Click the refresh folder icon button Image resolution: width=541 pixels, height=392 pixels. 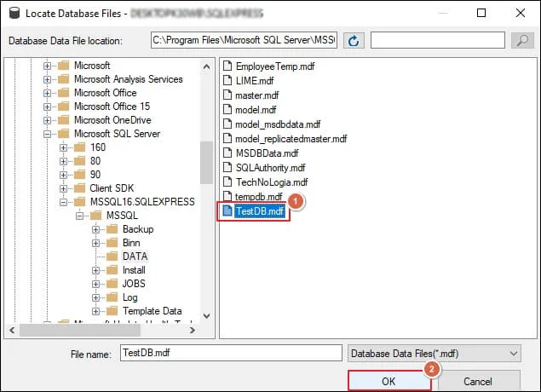[x=354, y=41]
